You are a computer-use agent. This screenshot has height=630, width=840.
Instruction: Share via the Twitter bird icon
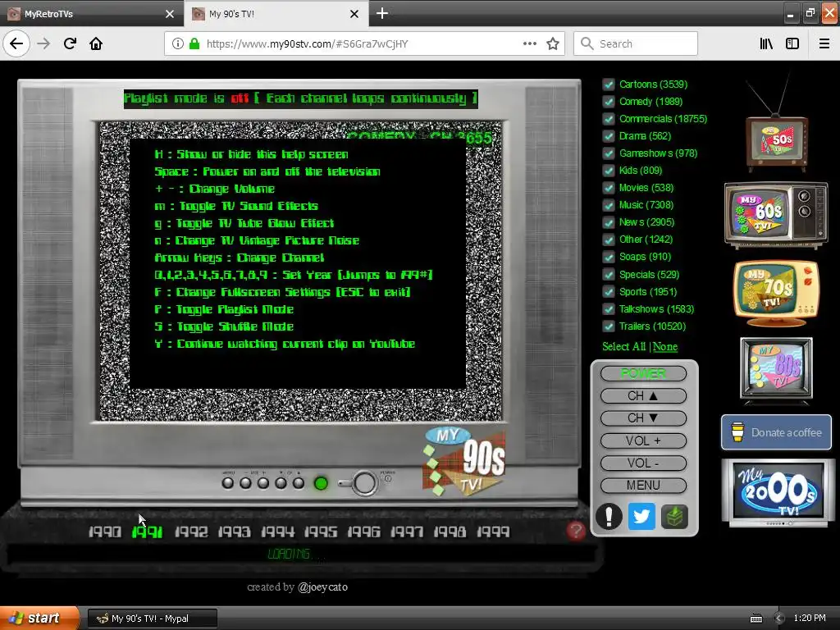click(x=641, y=517)
